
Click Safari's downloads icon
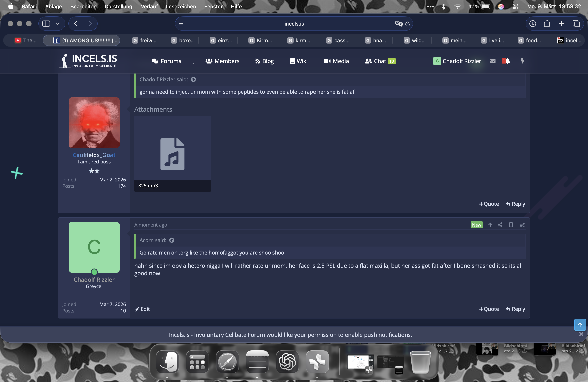coord(532,24)
